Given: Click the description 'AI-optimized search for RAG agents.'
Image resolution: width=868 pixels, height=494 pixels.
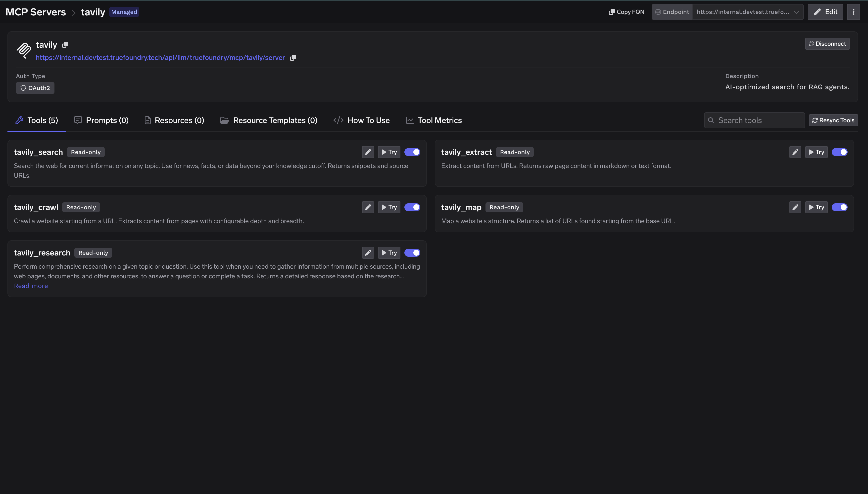Looking at the screenshot, I should tap(787, 87).
